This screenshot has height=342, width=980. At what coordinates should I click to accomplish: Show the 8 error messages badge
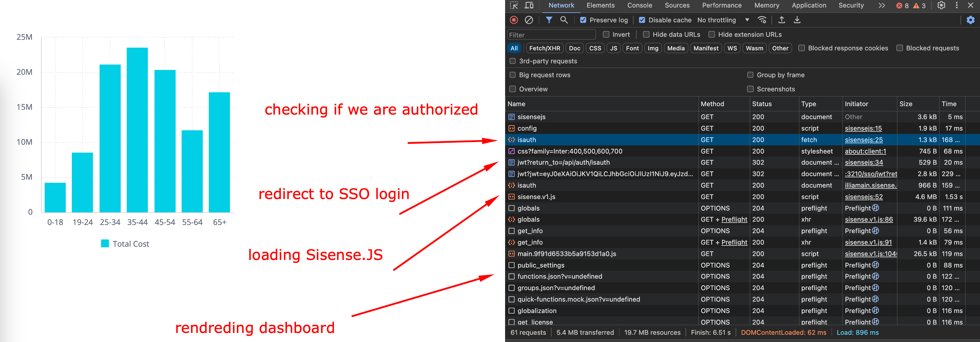[903, 5]
